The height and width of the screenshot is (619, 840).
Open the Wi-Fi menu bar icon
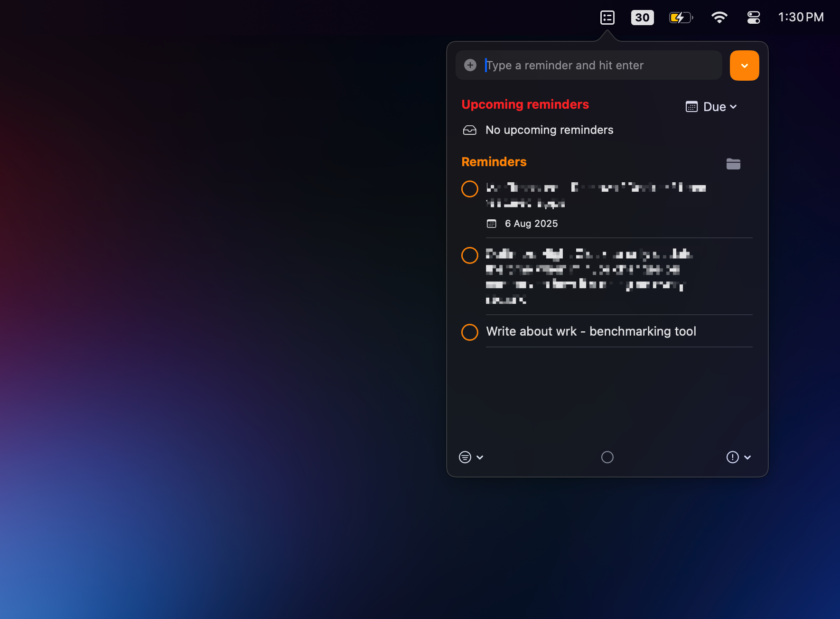click(719, 18)
